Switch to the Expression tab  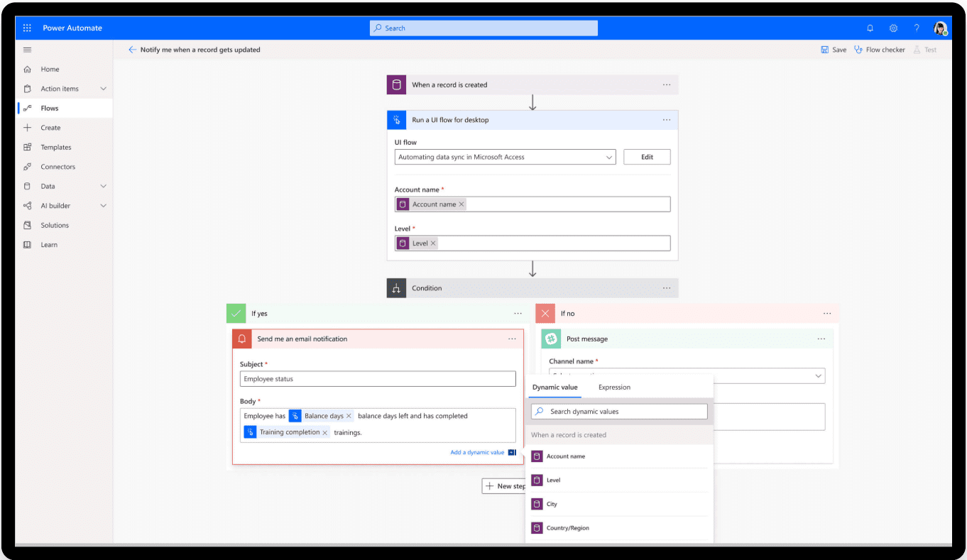pos(614,388)
